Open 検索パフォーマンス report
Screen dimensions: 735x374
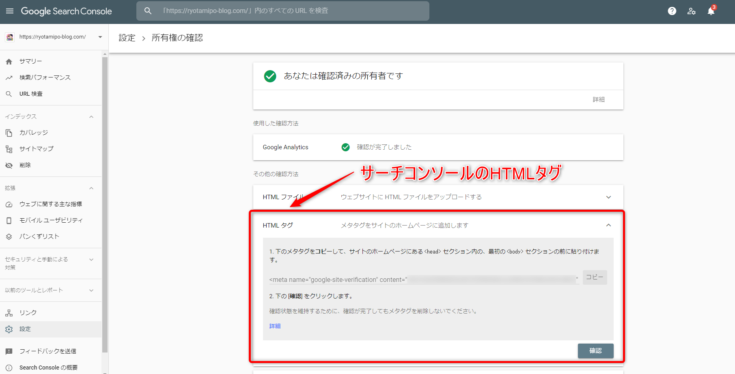tap(45, 77)
